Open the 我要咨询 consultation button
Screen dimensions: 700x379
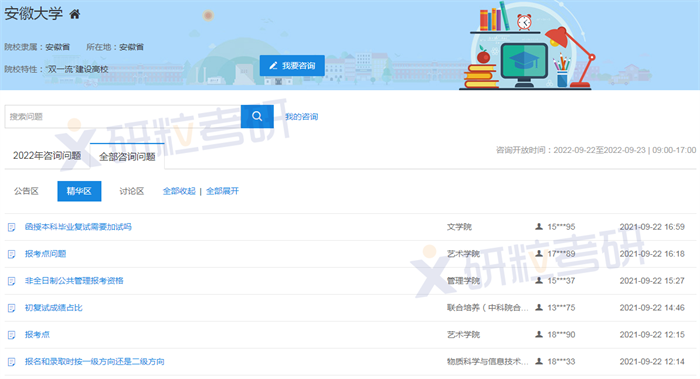292,66
